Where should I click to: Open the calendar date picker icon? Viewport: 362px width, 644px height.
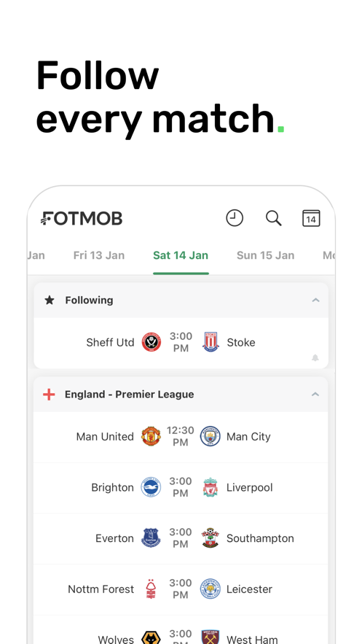point(311,218)
